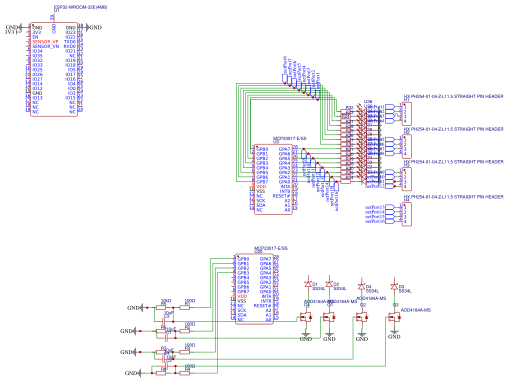Viewport: 509px width, 382px height.
Task: Select the H1 straight pin header
Action: click(x=407, y=114)
